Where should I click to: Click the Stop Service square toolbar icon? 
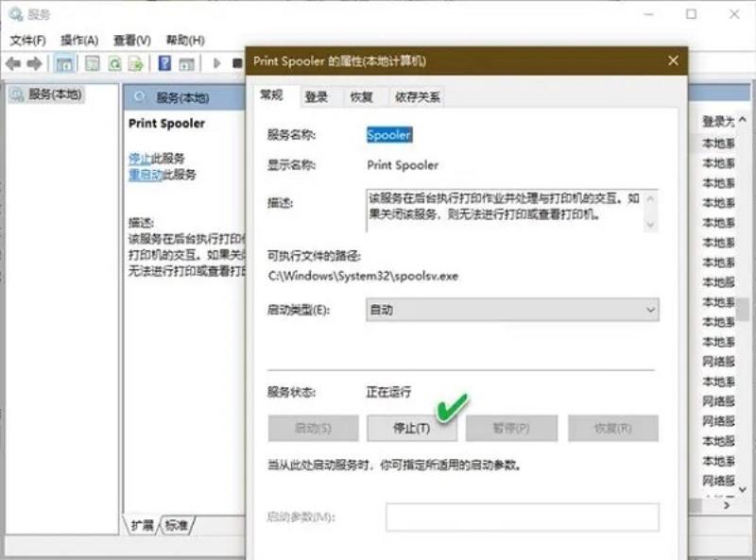237,63
